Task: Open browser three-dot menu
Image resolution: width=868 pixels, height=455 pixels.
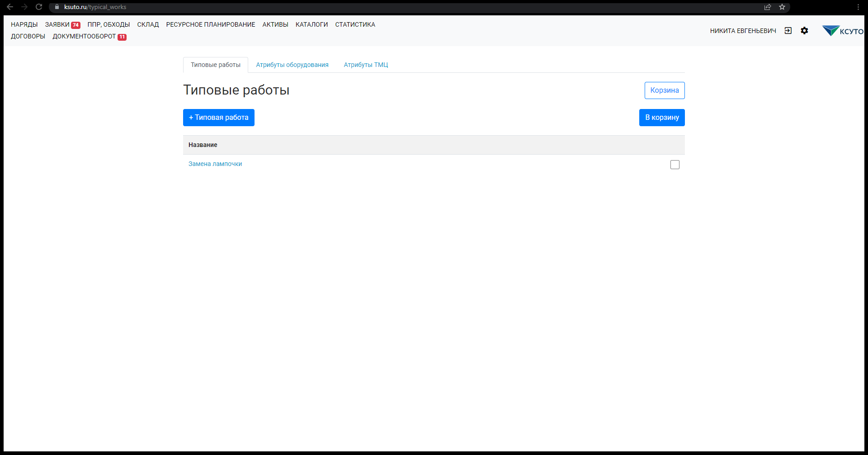Action: 858,7
